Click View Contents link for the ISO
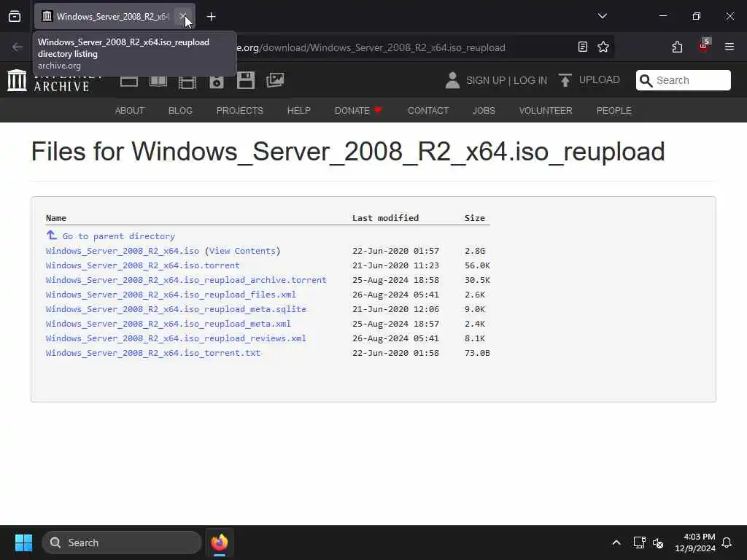747x560 pixels. (242, 251)
